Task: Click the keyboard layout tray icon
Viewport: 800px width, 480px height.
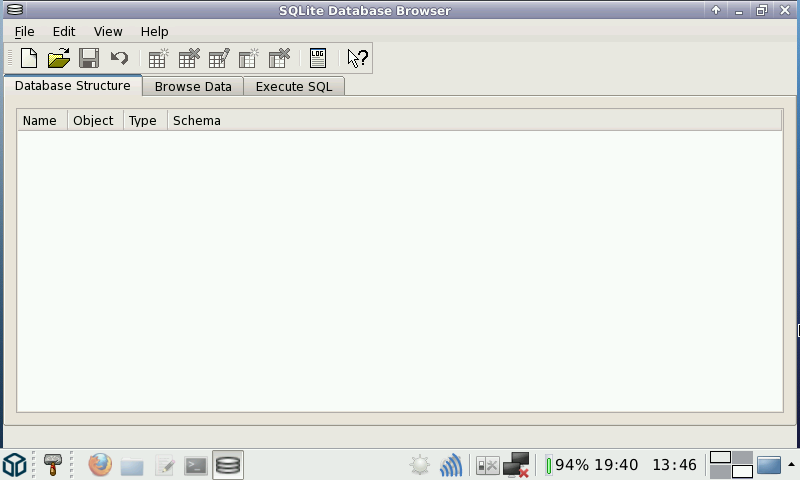Action: coord(487,465)
